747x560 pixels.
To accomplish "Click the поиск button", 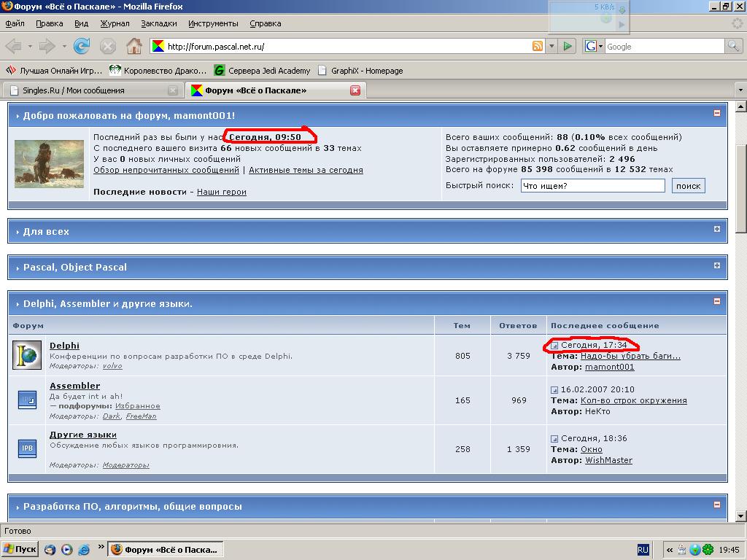I will point(688,186).
